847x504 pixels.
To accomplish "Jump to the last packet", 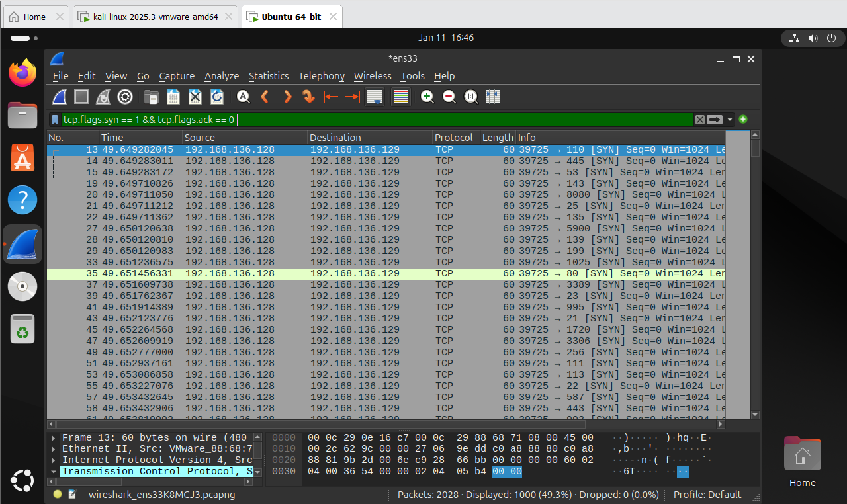I will pyautogui.click(x=352, y=97).
